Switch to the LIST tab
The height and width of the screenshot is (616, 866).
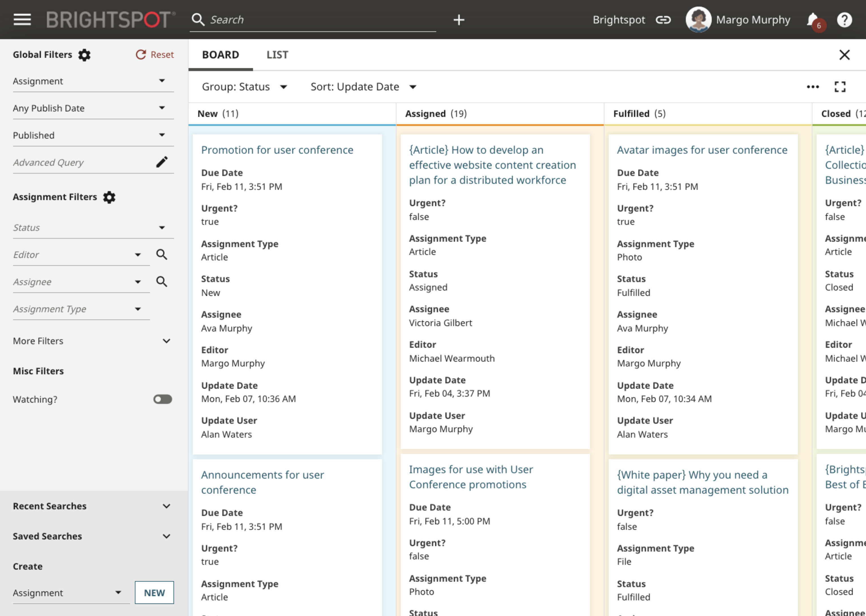277,55
